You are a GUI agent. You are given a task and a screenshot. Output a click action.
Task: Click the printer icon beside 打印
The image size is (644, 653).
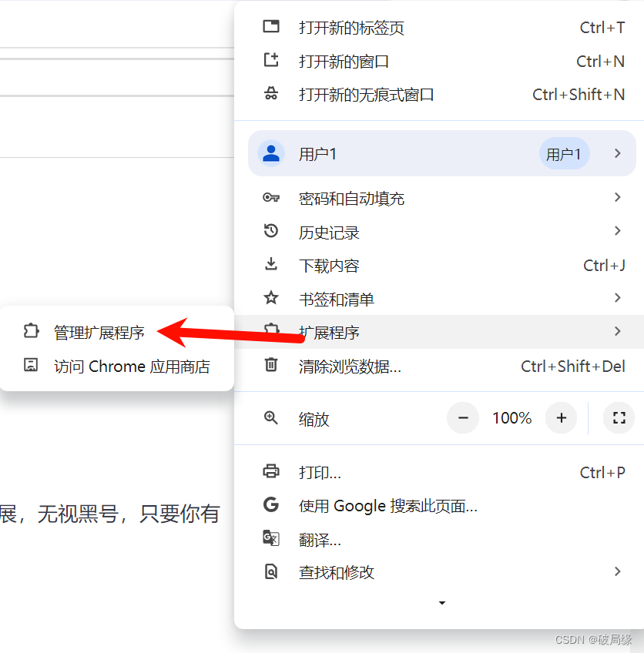tap(271, 471)
